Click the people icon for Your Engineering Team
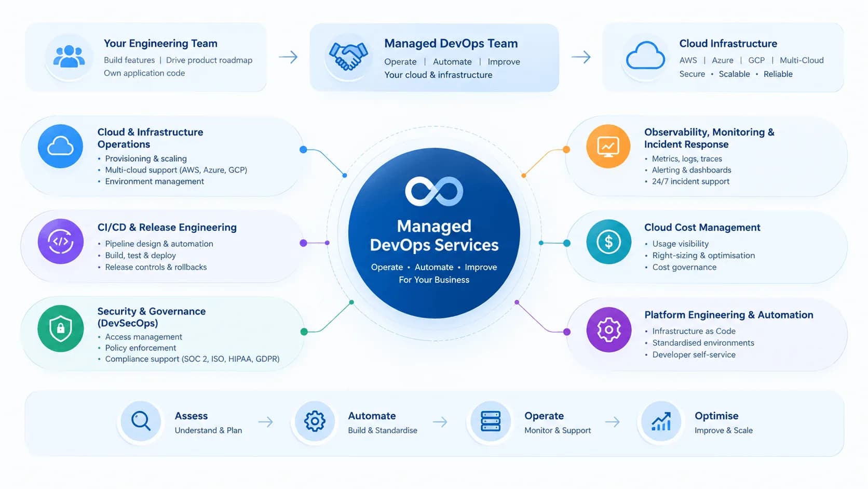 coord(69,57)
